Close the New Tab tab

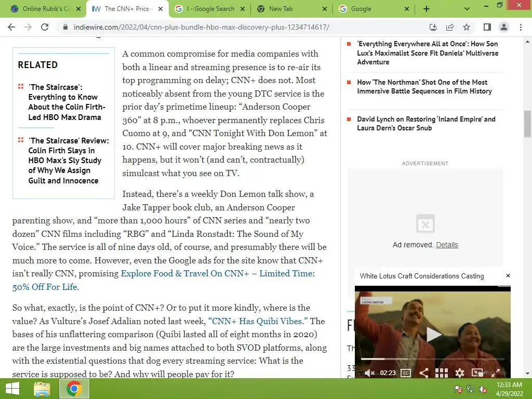point(325,9)
